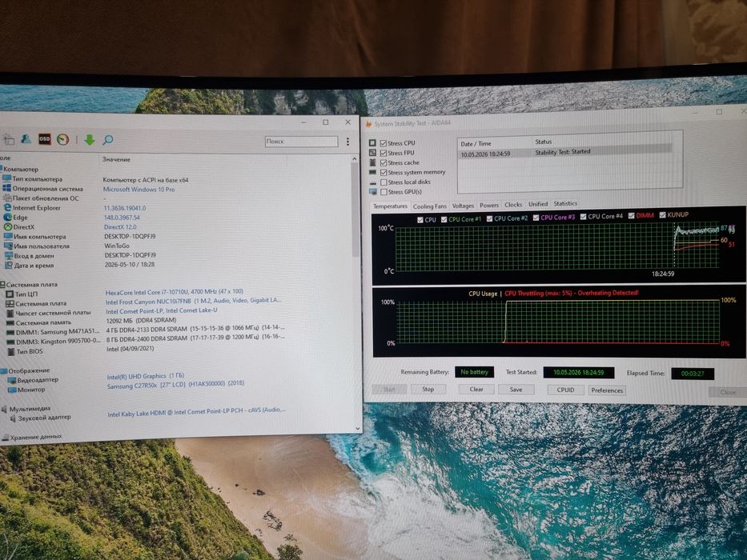Click the DIMM3 memory module icon
Screen dimensions: 747x560
(10, 342)
